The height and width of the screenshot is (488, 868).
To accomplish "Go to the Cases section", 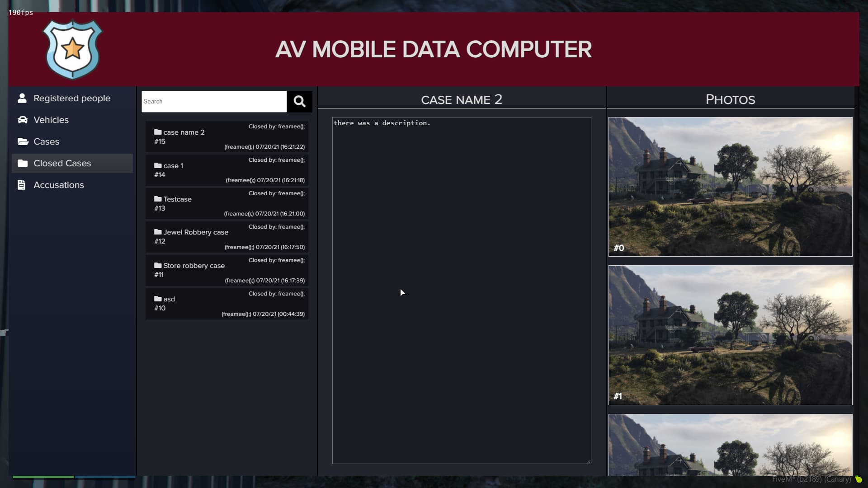I will [x=72, y=141].
